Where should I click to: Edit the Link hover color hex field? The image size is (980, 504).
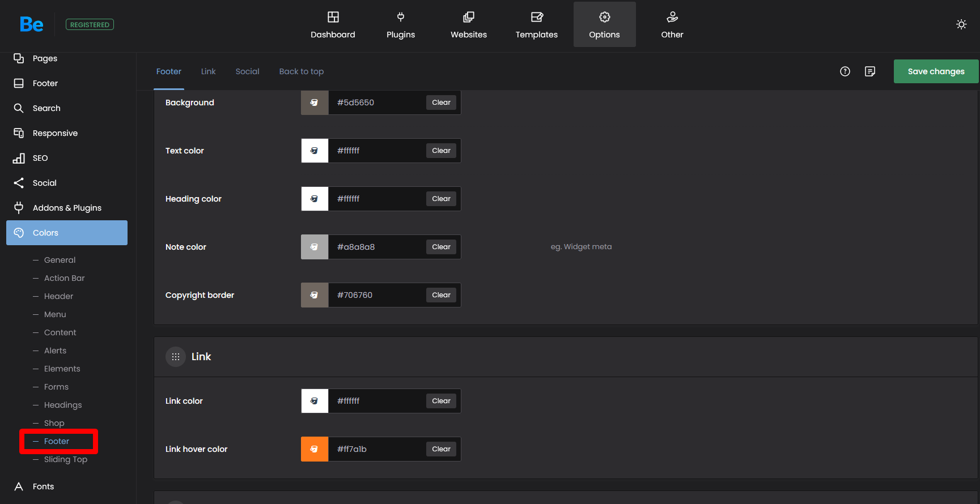point(377,449)
